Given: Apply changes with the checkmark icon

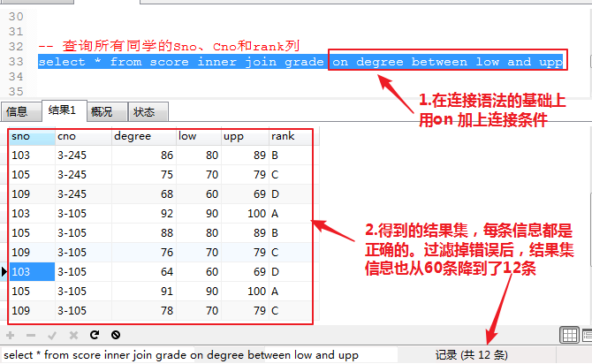Looking at the screenshot, I should coord(52,335).
